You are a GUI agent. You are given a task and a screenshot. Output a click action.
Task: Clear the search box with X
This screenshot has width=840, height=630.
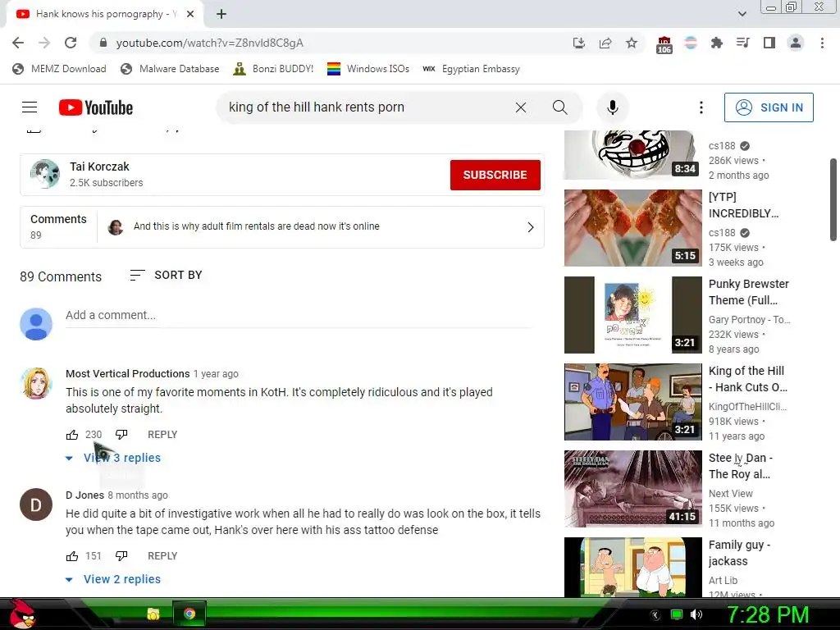click(x=521, y=107)
